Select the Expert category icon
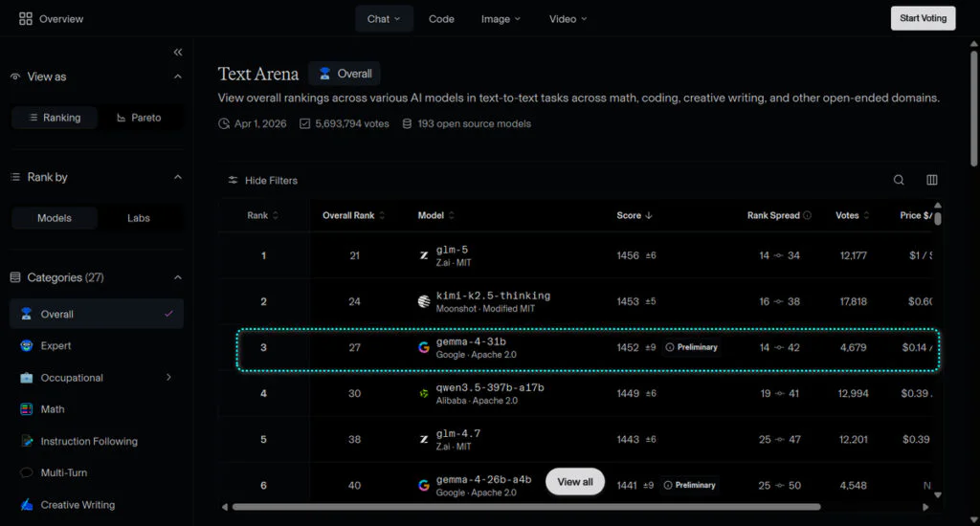The image size is (980, 526). click(x=27, y=346)
